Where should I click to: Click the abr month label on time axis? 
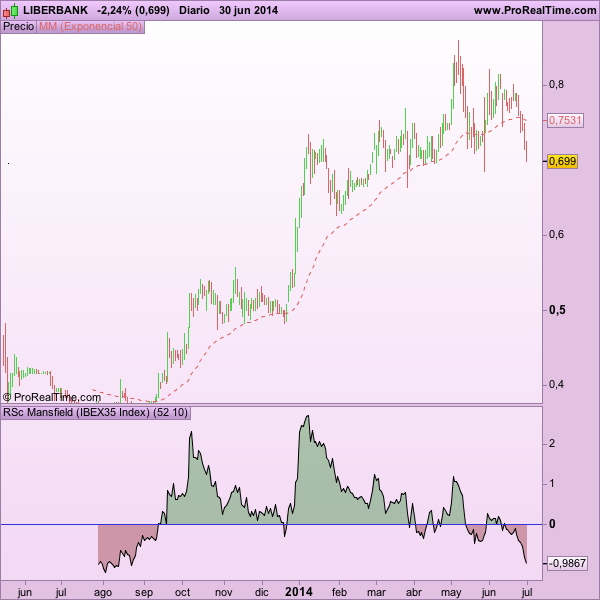[414, 592]
